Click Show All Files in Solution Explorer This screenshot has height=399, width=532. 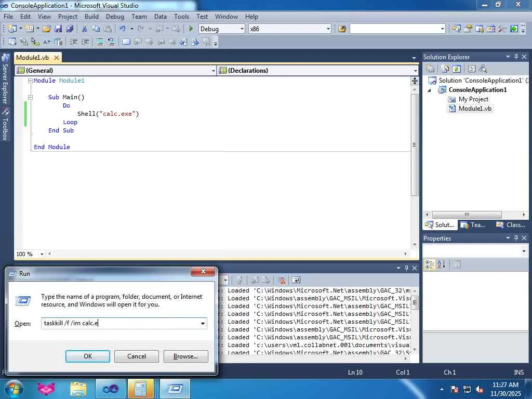click(445, 69)
